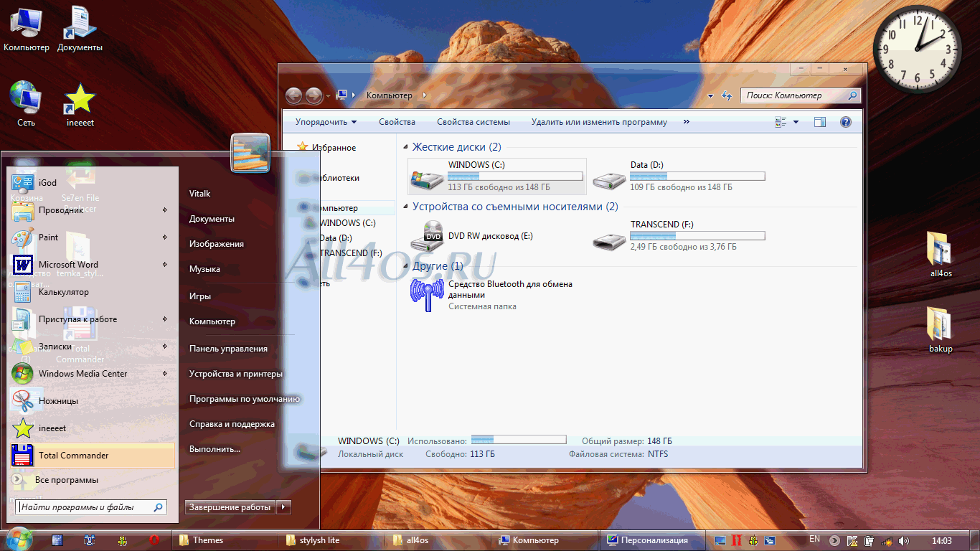Toggle the preview pane button
This screenshot has height=551, width=980.
[x=820, y=122]
